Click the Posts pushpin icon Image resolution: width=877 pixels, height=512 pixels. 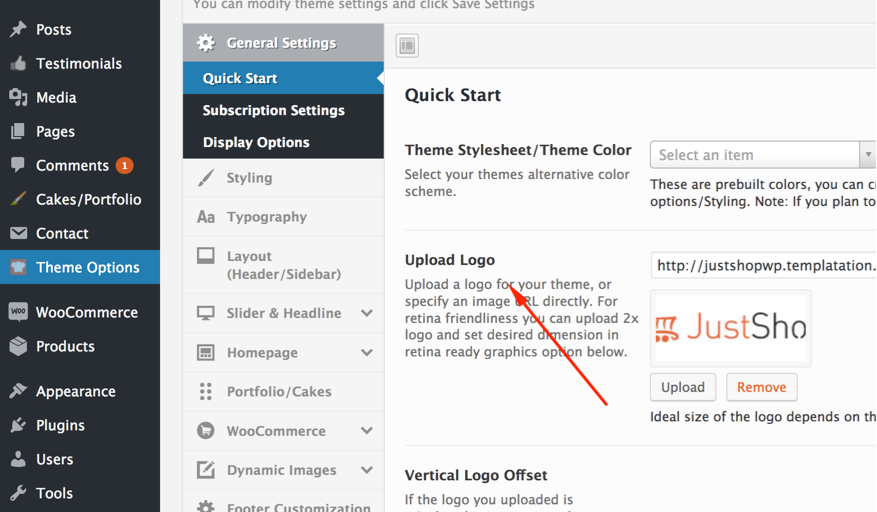pyautogui.click(x=18, y=30)
